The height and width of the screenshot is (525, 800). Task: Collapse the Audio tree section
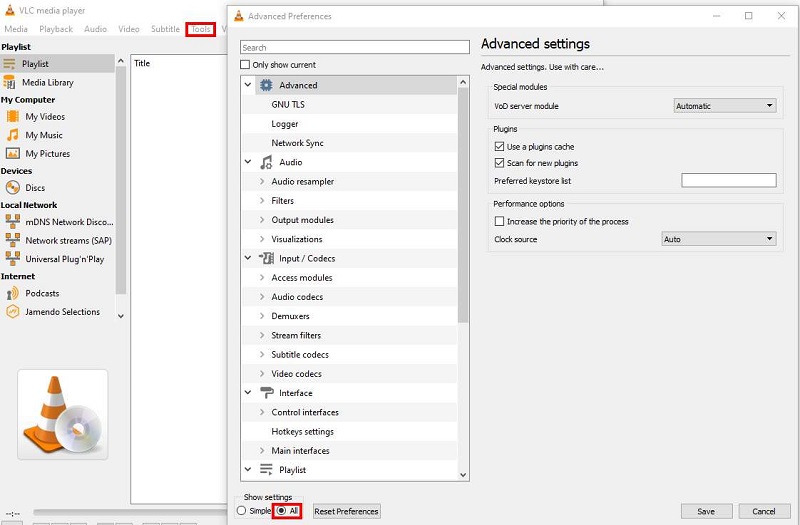coord(248,162)
